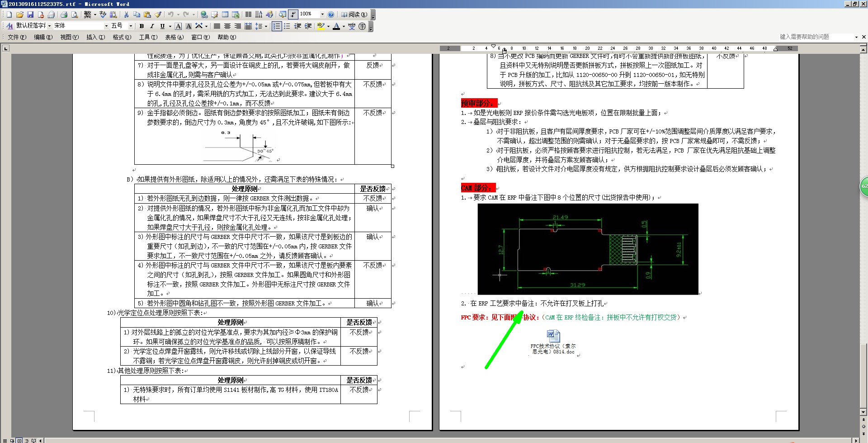The height and width of the screenshot is (443, 868).
Task: Open the 视图(V) menu
Action: coord(69,37)
